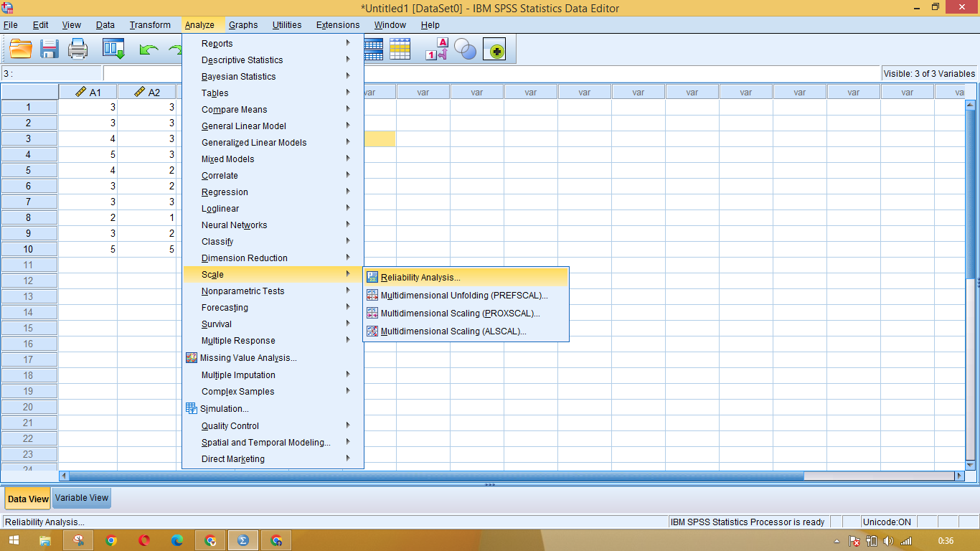Choose Reliability Analysis from Scale submenu
This screenshot has height=551, width=980.
(x=466, y=277)
